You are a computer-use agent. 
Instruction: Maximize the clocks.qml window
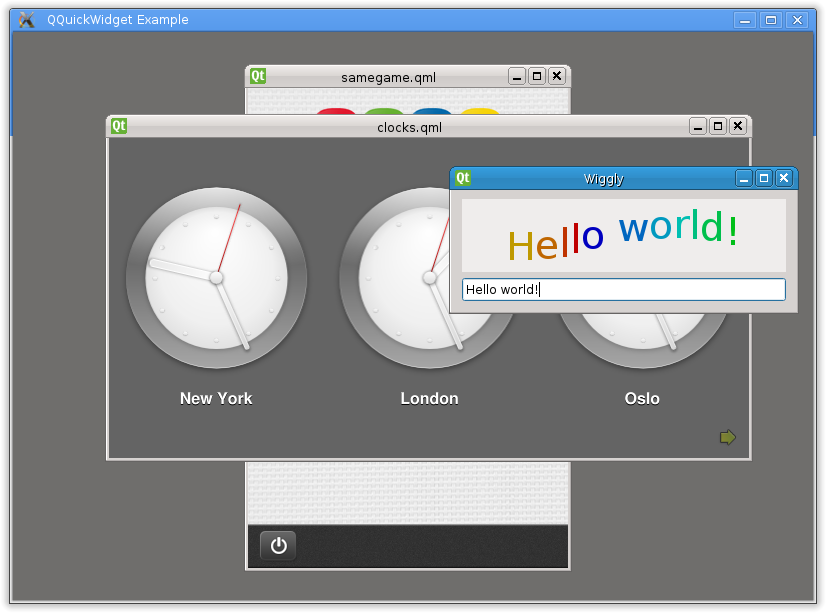tap(718, 126)
